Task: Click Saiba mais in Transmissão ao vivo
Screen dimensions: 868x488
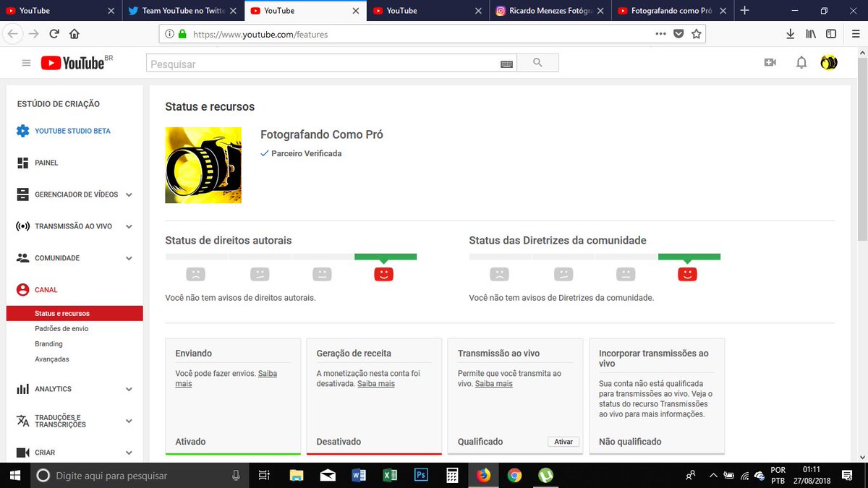Action: point(494,384)
